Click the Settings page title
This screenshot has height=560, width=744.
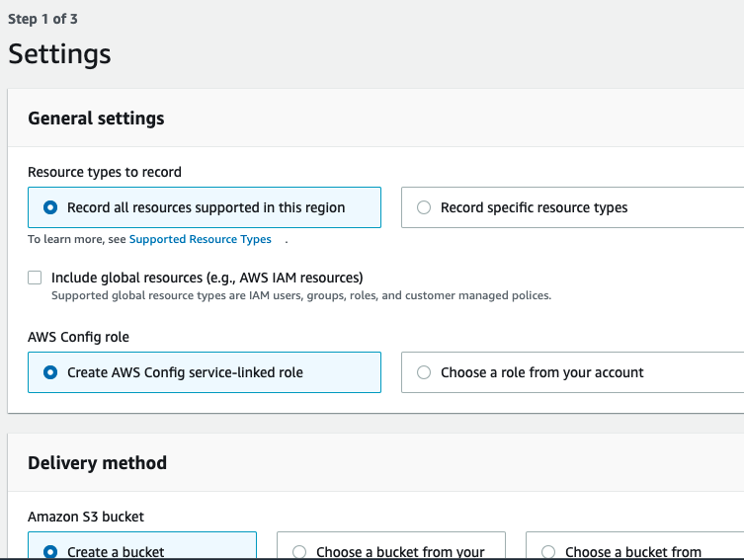(x=59, y=53)
